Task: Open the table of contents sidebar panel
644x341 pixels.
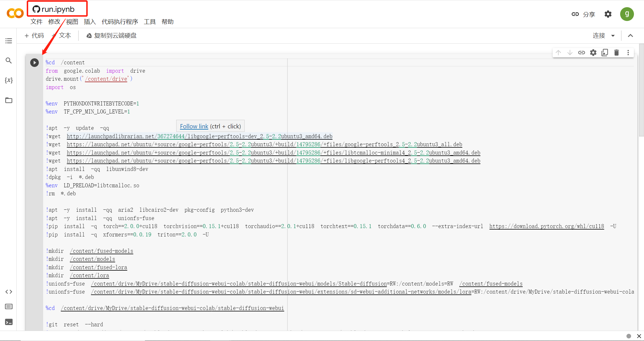Action: pos(9,41)
